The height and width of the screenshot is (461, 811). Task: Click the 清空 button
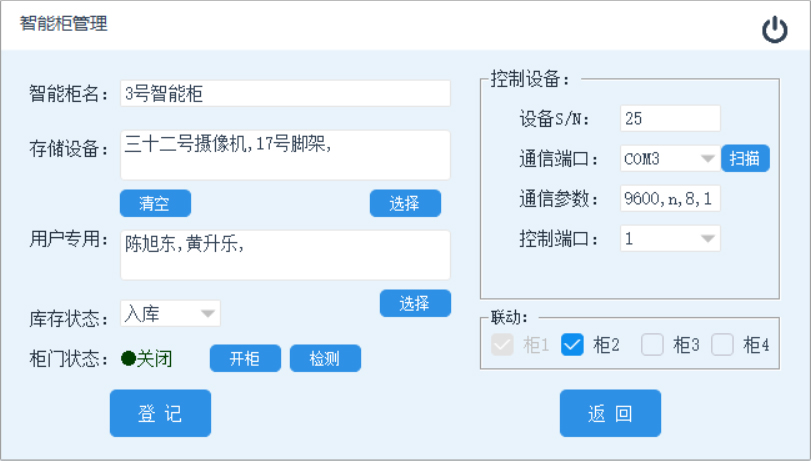click(x=155, y=203)
